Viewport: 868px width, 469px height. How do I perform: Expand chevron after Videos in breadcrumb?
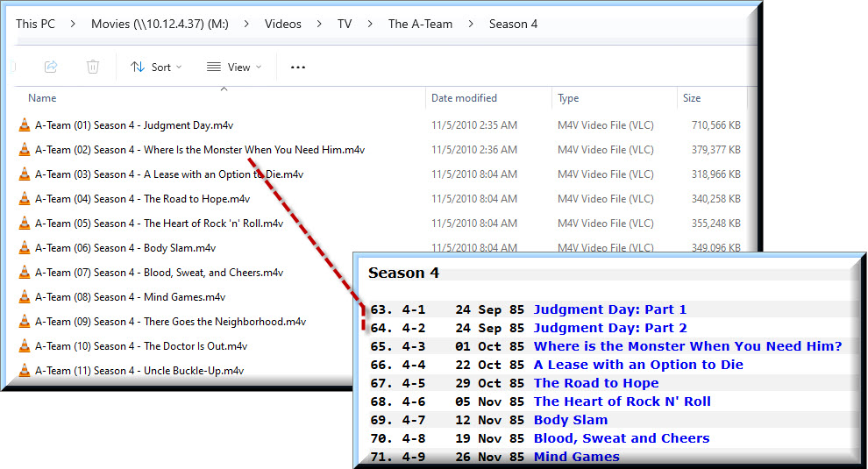[x=319, y=24]
